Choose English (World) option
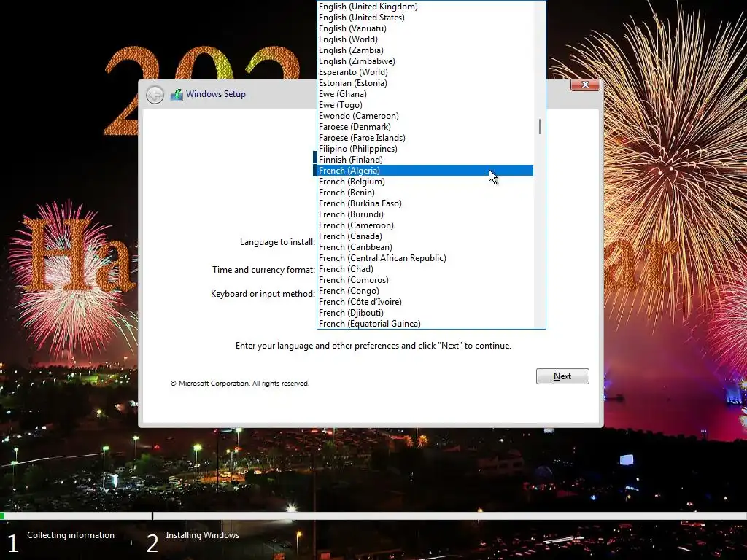This screenshot has width=747, height=560. pos(425,39)
